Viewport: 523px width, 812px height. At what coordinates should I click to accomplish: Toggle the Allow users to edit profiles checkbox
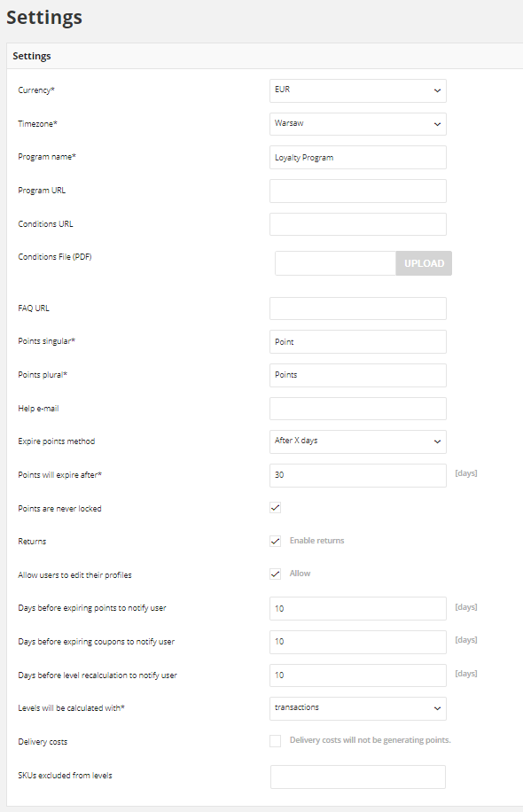276,574
